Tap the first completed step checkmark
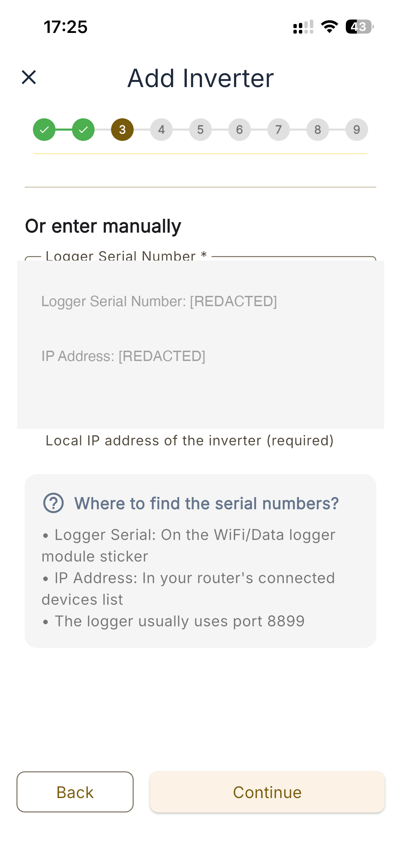401x868 pixels. tap(44, 130)
